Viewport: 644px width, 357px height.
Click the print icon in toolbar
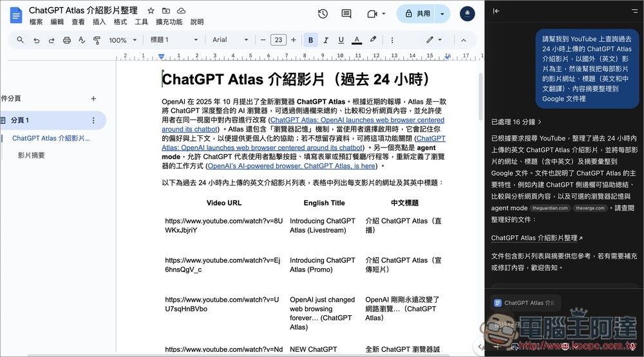[66, 40]
